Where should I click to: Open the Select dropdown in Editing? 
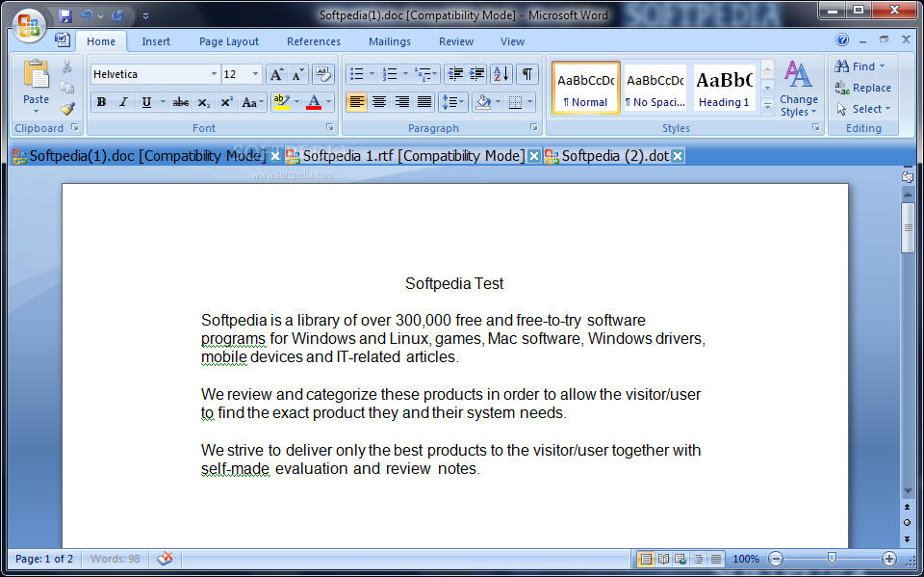pos(862,109)
